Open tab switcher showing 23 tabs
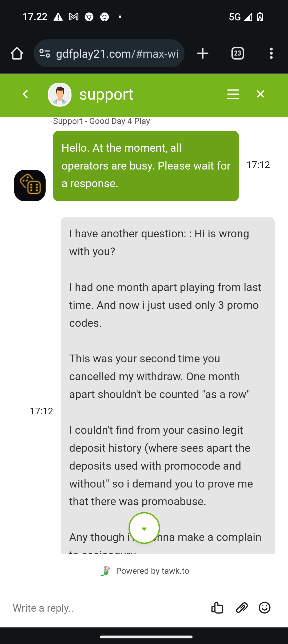The height and width of the screenshot is (644, 288). (238, 54)
